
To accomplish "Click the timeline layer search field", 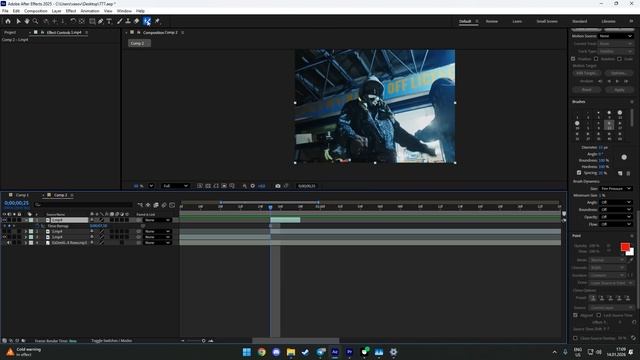I will pos(83,204).
